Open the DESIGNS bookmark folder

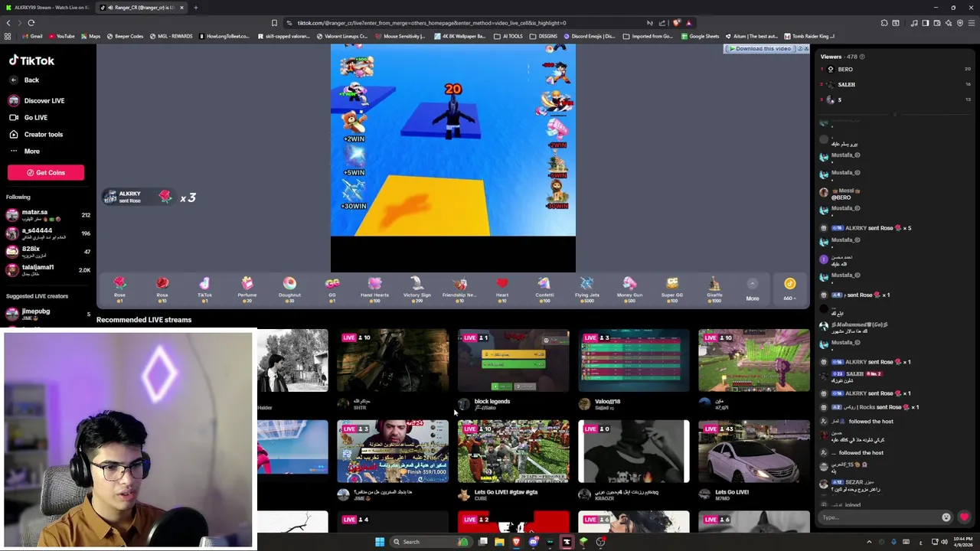pos(544,36)
